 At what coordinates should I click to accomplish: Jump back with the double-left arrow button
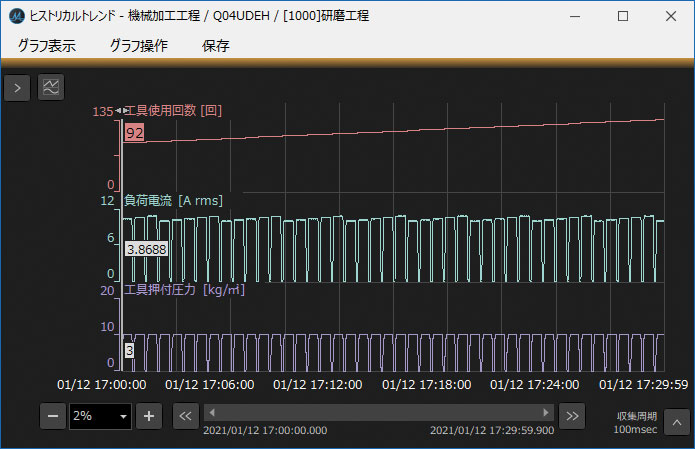[185, 416]
